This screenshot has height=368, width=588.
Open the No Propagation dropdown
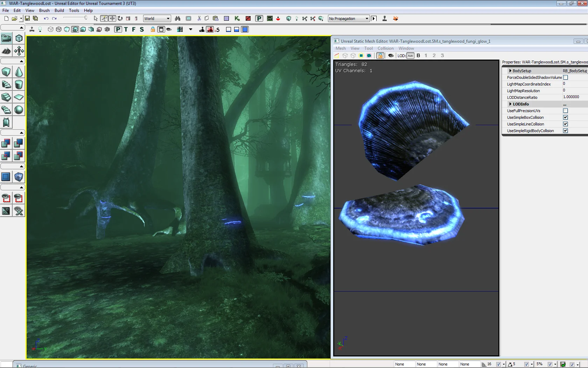(x=349, y=19)
